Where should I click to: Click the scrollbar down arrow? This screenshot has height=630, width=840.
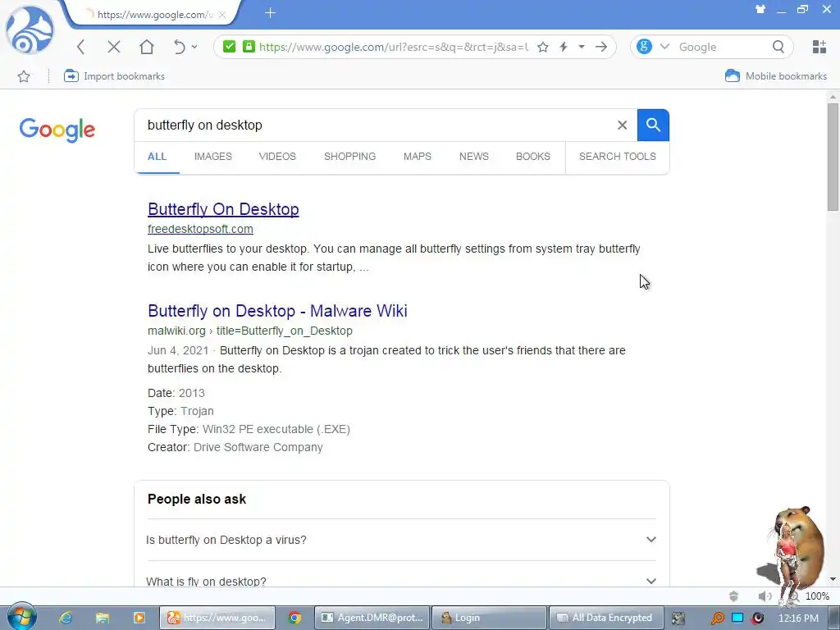click(833, 579)
